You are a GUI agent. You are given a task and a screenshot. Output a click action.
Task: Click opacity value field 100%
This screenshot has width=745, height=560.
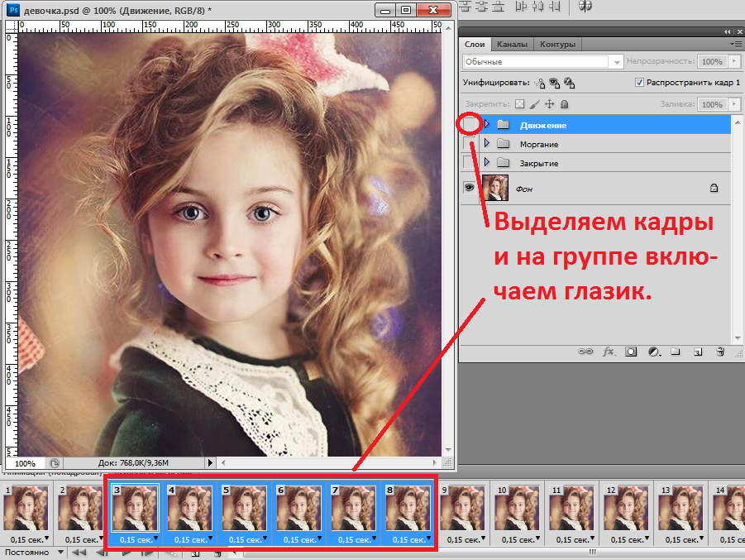tap(712, 61)
